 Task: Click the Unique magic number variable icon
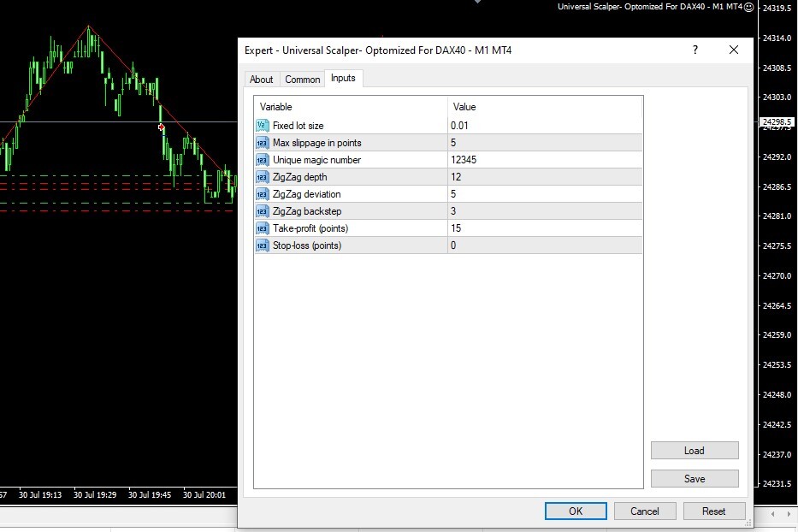262,160
